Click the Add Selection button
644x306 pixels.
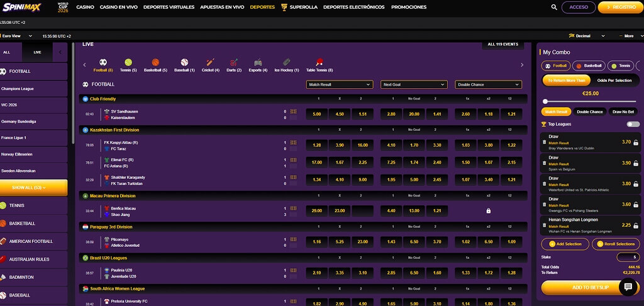[x=565, y=244]
